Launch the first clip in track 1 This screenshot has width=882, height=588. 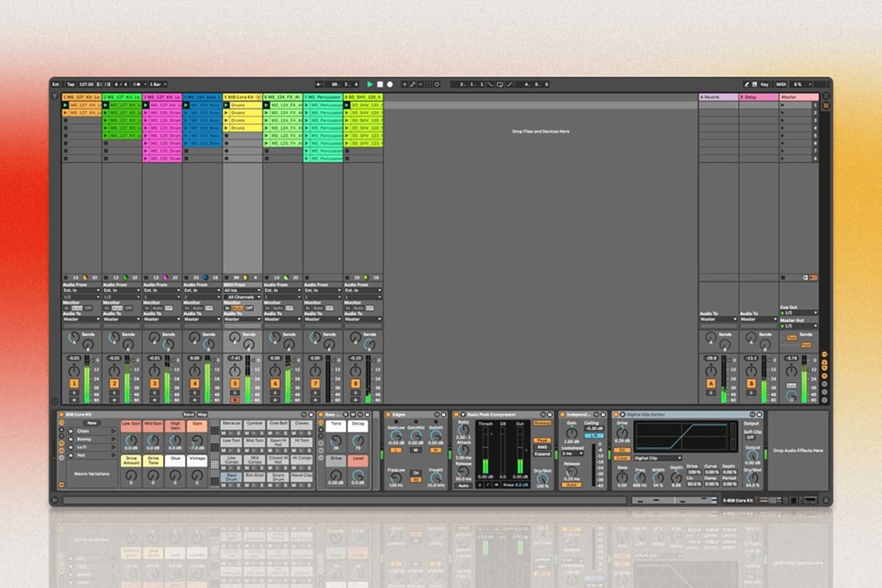pyautogui.click(x=65, y=105)
